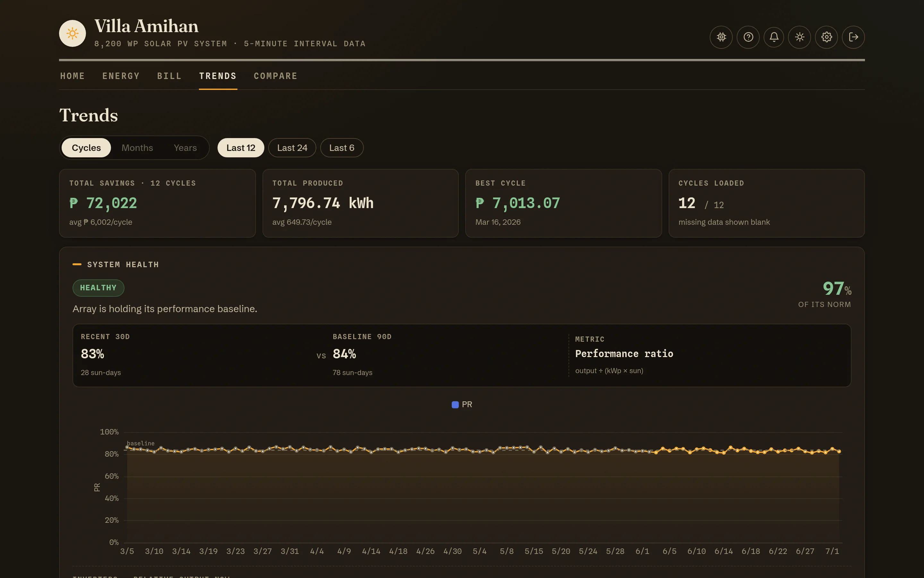Choose the Last 24 range

click(x=292, y=148)
